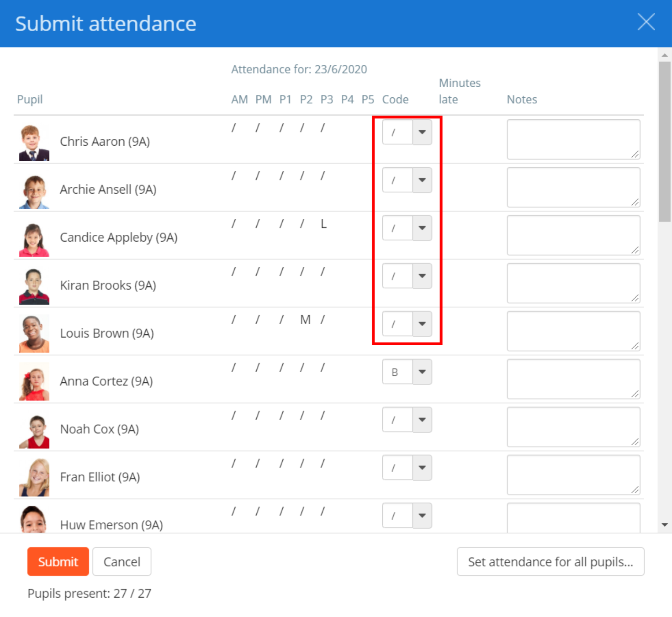672x617 pixels.
Task: Click Set attendance for all pupils
Action: click(550, 561)
